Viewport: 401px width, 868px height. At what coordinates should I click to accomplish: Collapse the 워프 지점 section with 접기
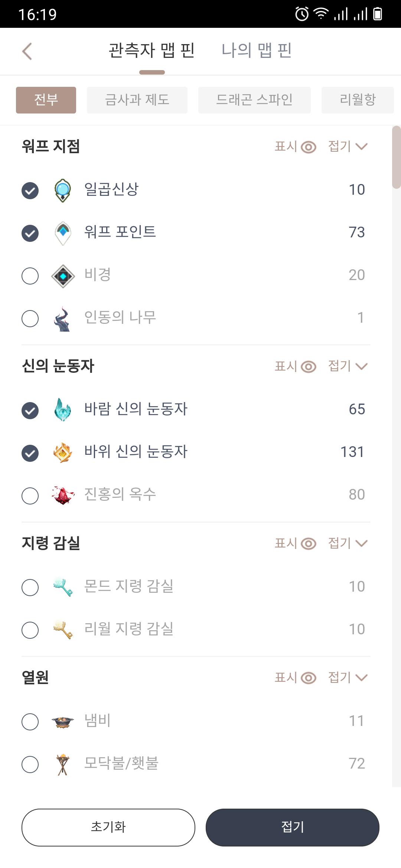click(348, 147)
